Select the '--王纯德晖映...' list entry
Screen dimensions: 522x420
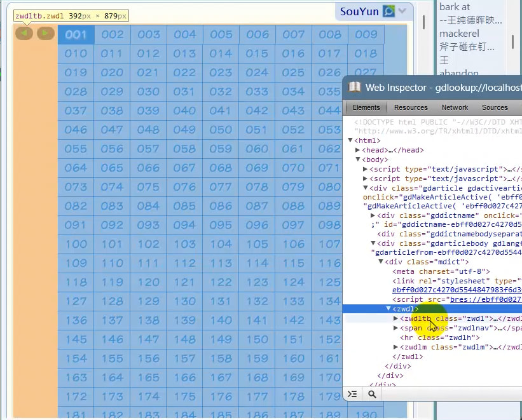pyautogui.click(x=470, y=20)
